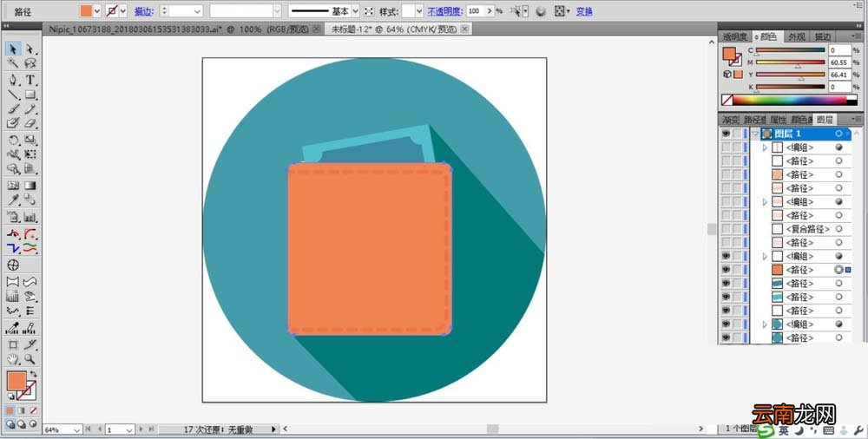868x439 pixels.
Task: Open the 属性 panel tab
Action: pos(778,120)
